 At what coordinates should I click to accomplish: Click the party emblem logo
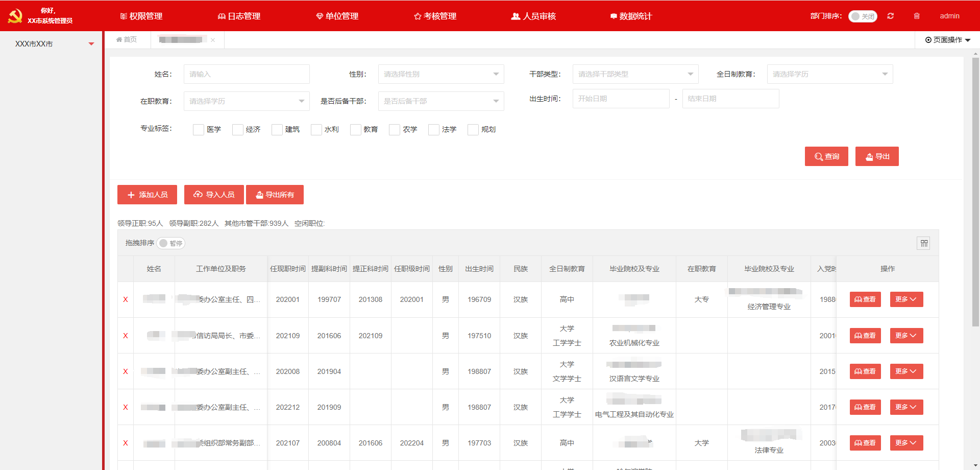pos(15,16)
